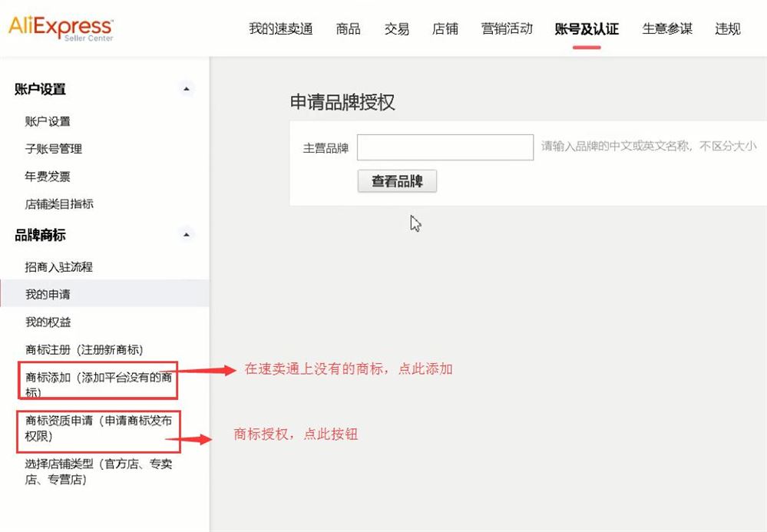Open 账户设置 sub-item in sidebar
Screen dimensions: 767x532
(x=48, y=121)
